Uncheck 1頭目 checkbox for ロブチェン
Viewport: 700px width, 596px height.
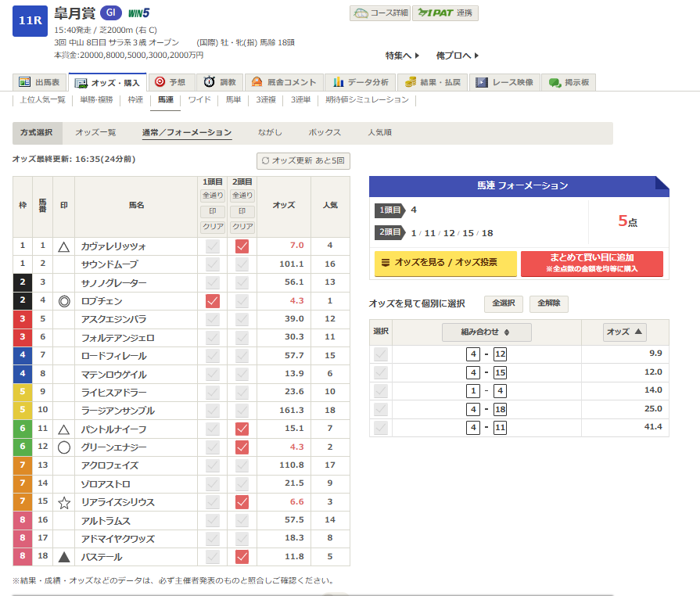point(212,301)
